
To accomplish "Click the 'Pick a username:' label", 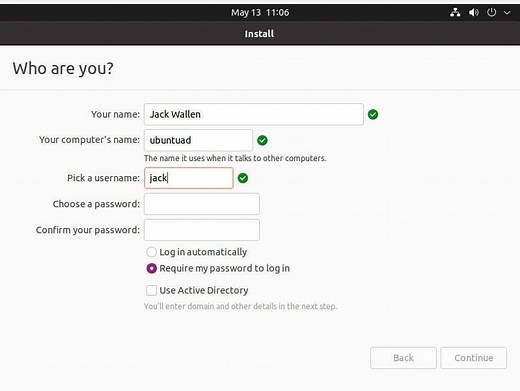I will tap(103, 178).
